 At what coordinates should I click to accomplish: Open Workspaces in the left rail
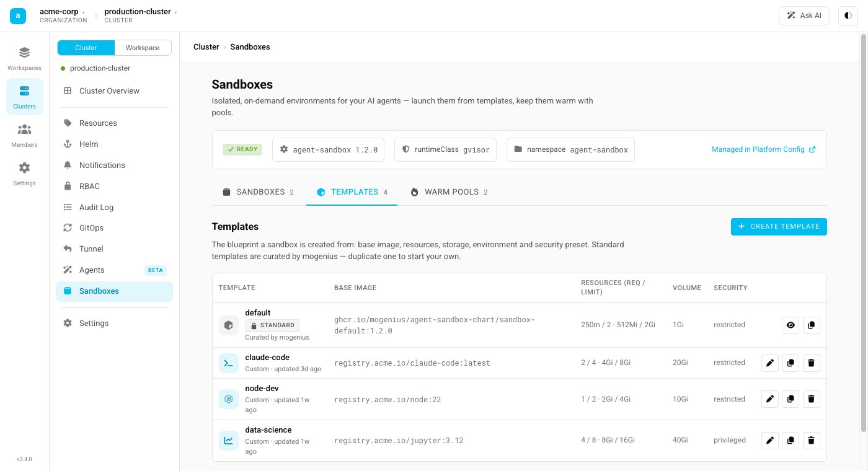pyautogui.click(x=24, y=58)
